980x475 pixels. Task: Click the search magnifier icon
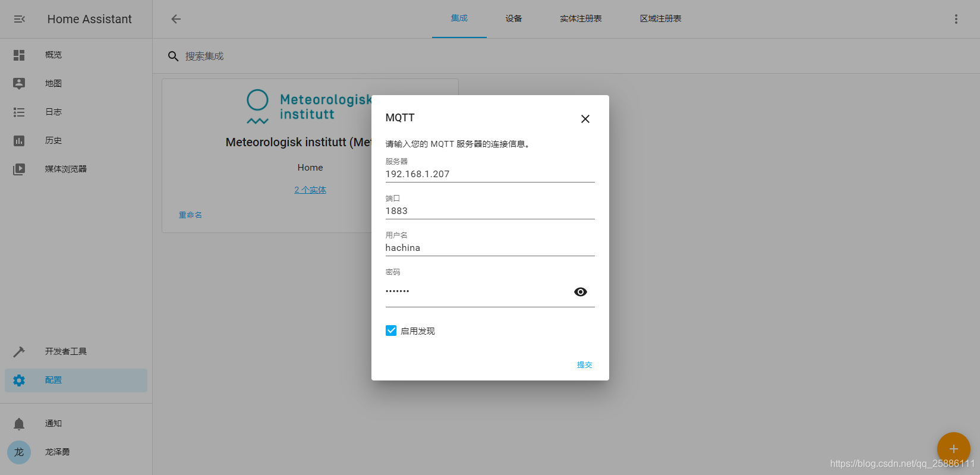173,56
